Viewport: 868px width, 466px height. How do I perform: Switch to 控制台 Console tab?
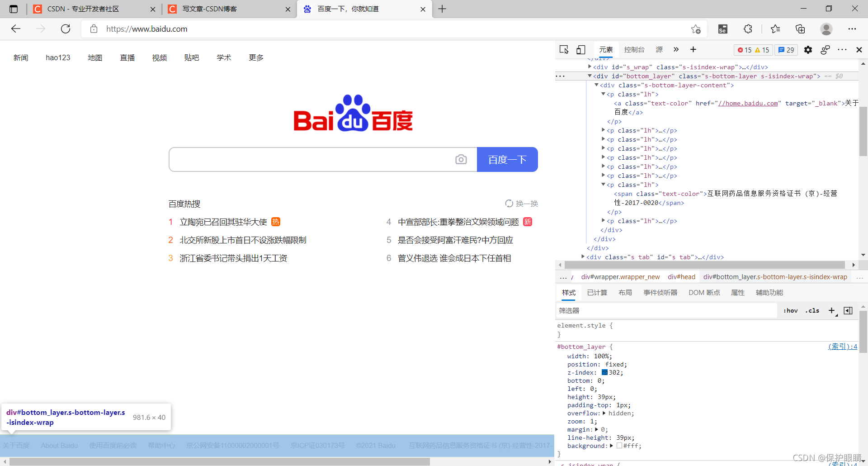click(x=634, y=50)
